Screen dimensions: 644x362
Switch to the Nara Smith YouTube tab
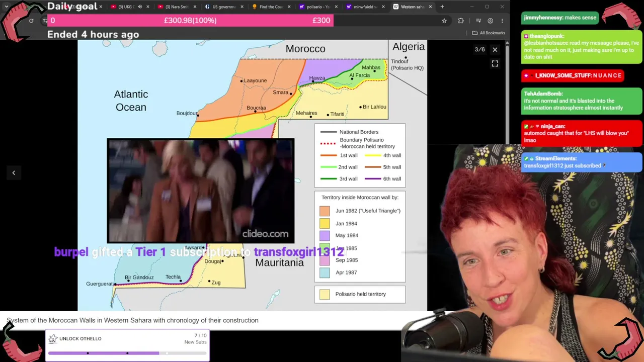coord(177,7)
